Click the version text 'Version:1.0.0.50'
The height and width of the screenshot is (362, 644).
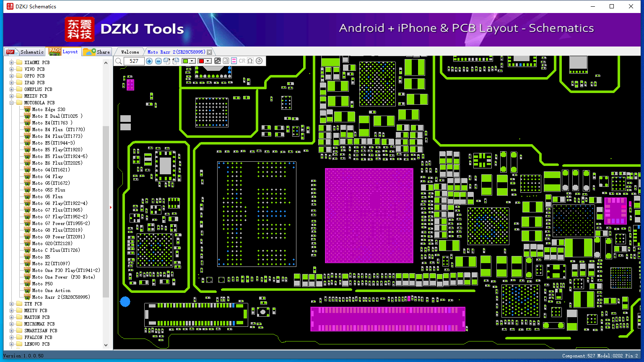pyautogui.click(x=23, y=356)
